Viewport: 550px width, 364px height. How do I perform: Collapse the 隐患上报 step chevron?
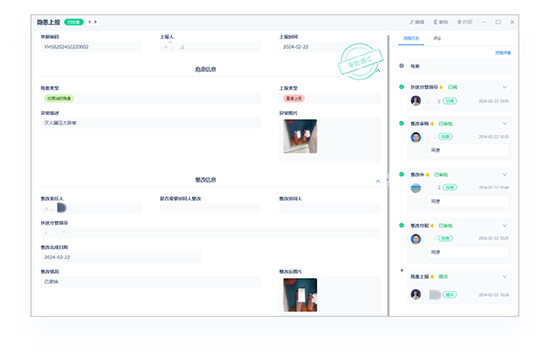[x=504, y=276]
